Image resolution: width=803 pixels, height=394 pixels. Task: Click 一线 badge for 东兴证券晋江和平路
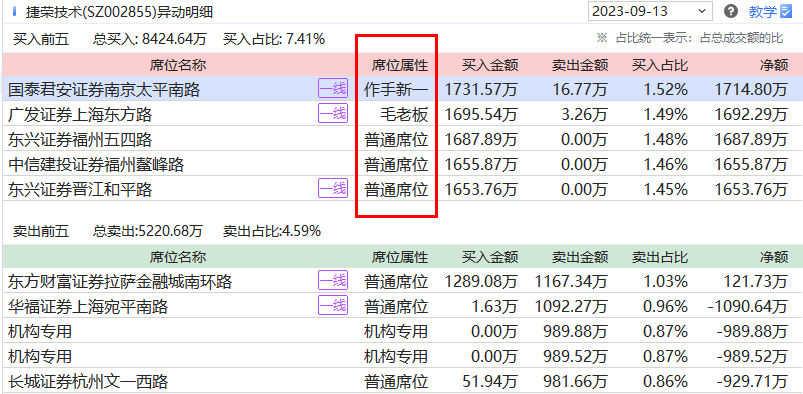[x=333, y=189]
